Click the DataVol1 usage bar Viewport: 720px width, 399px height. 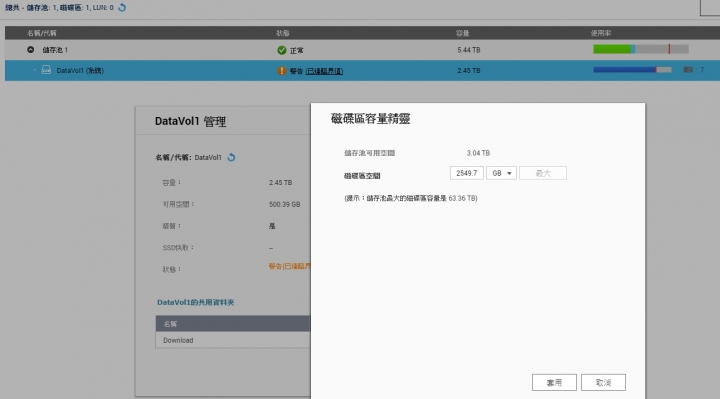pos(632,70)
